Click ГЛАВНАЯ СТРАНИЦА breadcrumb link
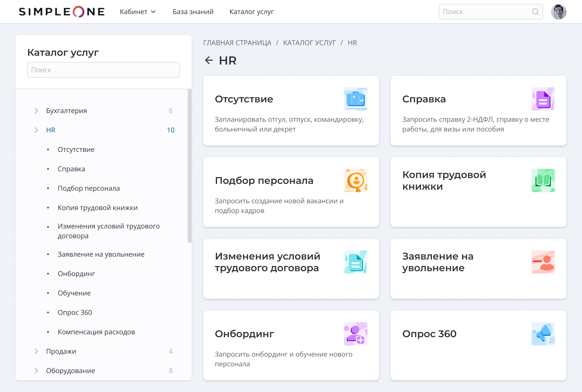This screenshot has width=582, height=392. 237,43
